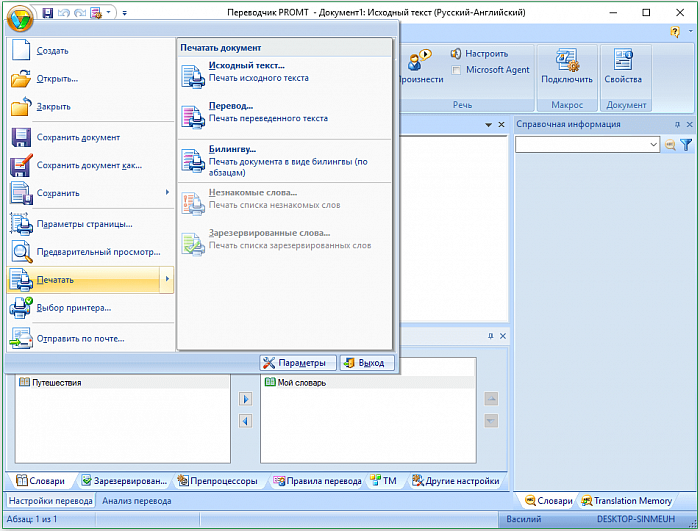
Task: Open the document pane dropdown arrow
Action: coord(488,125)
